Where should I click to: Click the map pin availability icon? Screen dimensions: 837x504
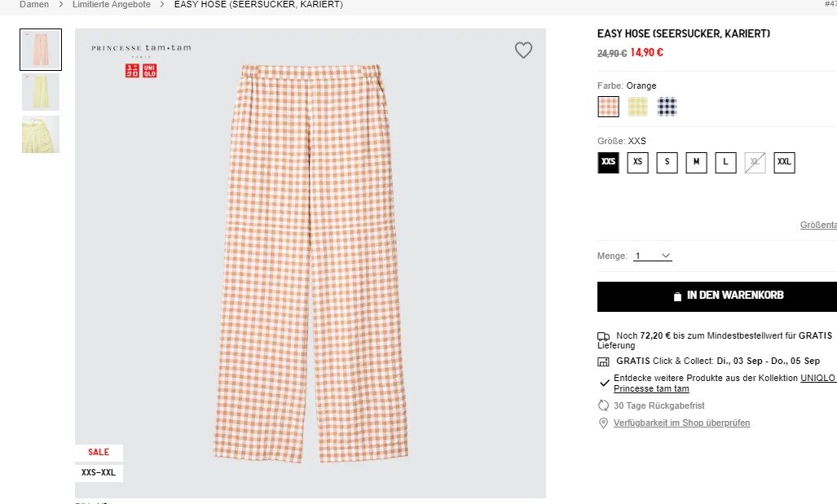click(x=603, y=423)
